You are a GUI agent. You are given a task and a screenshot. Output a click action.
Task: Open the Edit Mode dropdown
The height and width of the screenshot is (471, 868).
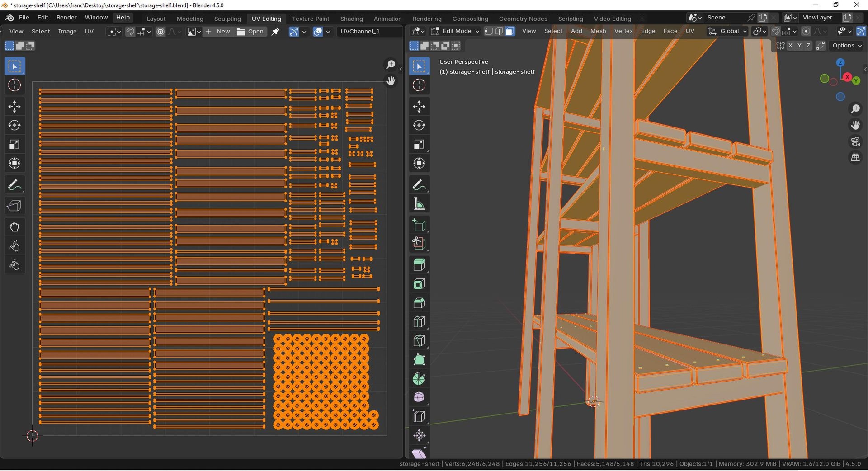(454, 31)
